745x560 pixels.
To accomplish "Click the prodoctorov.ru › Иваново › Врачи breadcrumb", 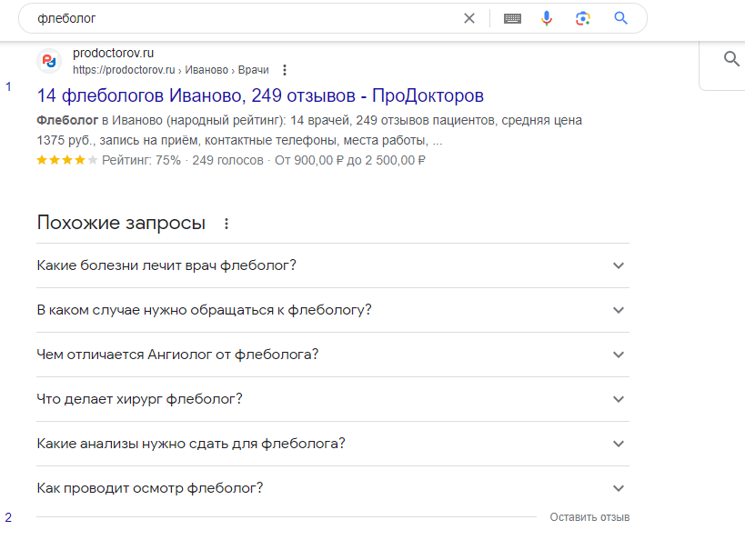I will (170, 70).
